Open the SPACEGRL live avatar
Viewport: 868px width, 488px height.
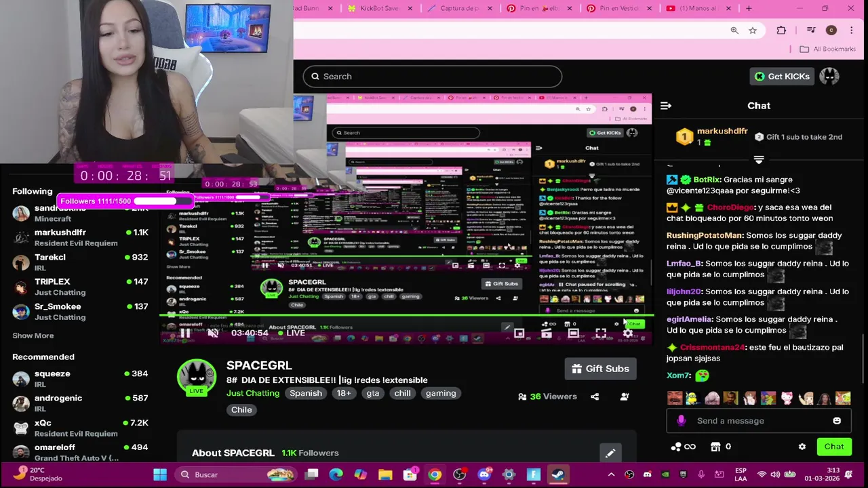[196, 377]
